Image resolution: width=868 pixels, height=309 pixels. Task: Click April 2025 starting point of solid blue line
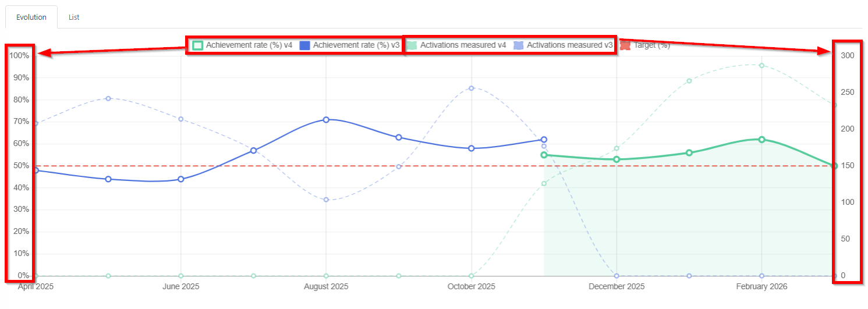[36, 171]
